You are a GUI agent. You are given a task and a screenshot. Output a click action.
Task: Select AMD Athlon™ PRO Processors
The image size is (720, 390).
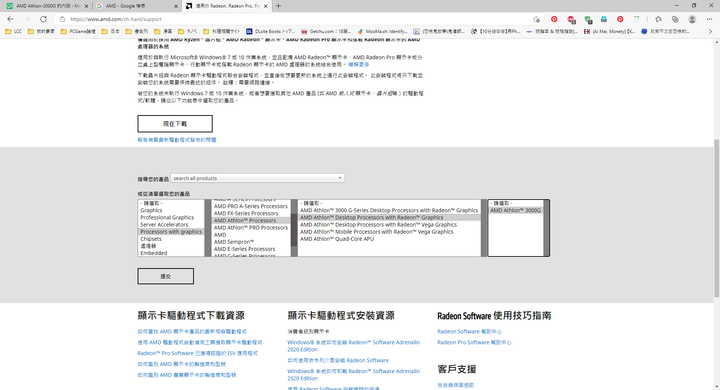point(251,227)
